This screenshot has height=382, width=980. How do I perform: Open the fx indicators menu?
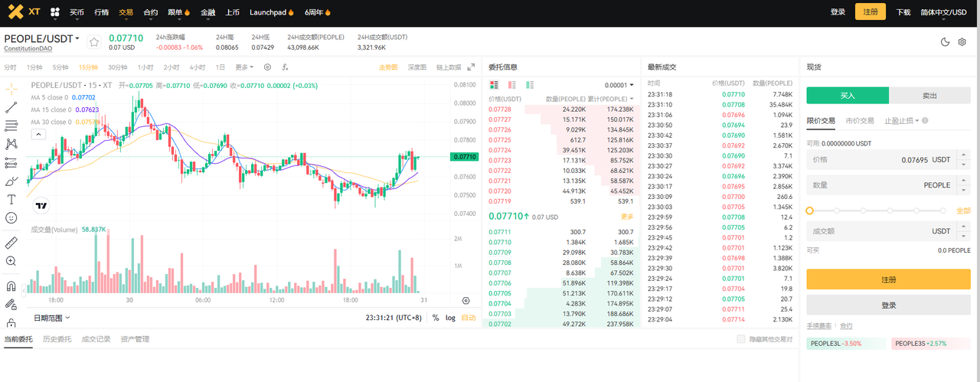click(x=285, y=67)
